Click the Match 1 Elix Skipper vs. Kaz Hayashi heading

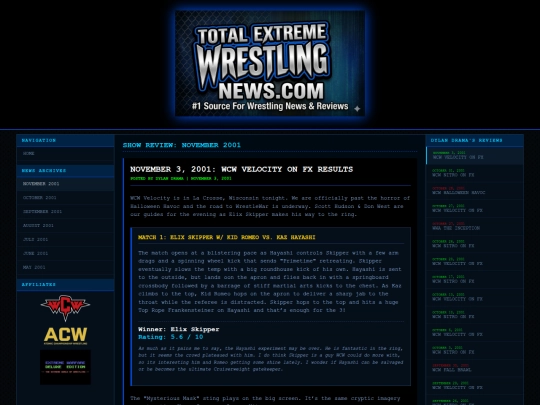(x=227, y=237)
